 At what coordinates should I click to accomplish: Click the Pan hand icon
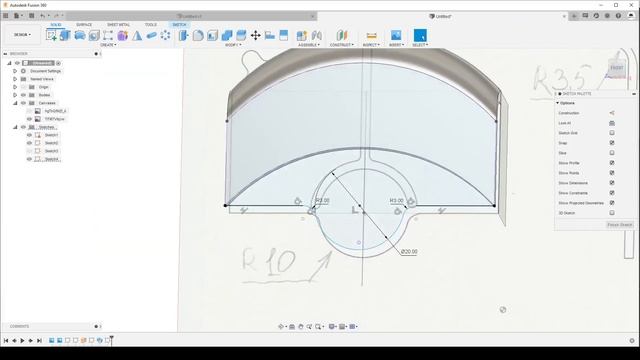pyautogui.click(x=301, y=327)
